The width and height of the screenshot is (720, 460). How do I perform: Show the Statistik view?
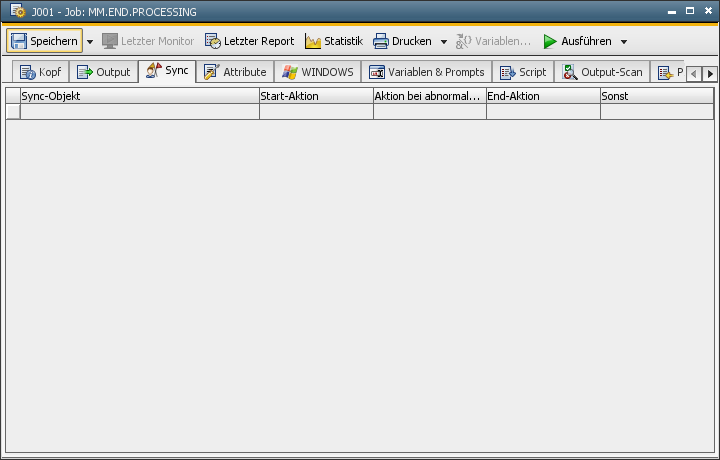[x=334, y=41]
